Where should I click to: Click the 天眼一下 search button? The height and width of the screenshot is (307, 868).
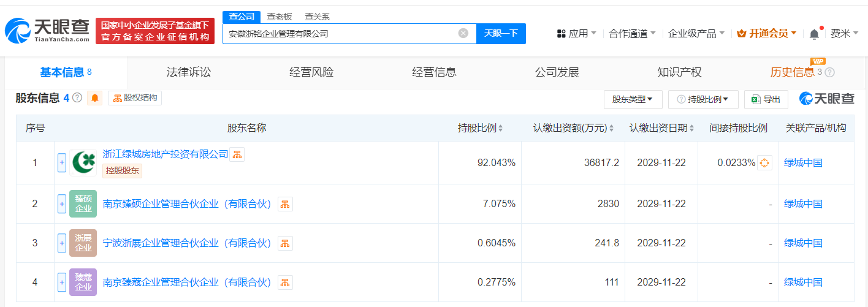coord(501,34)
